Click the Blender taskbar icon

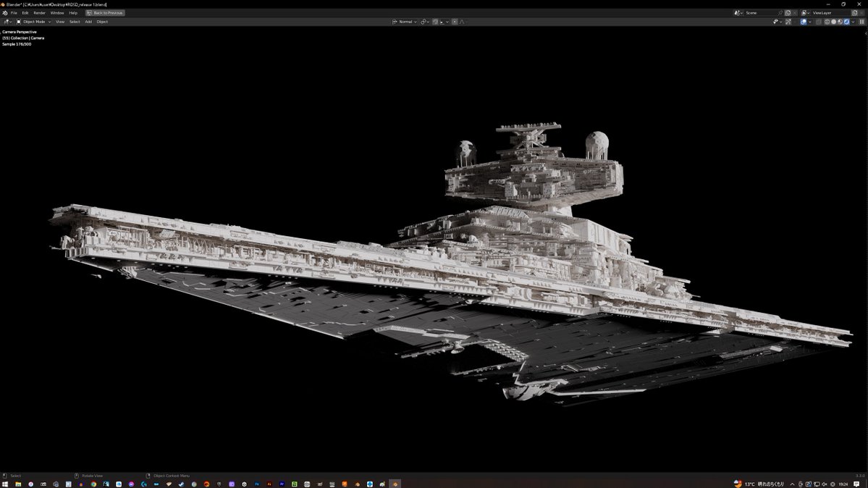coord(395,484)
